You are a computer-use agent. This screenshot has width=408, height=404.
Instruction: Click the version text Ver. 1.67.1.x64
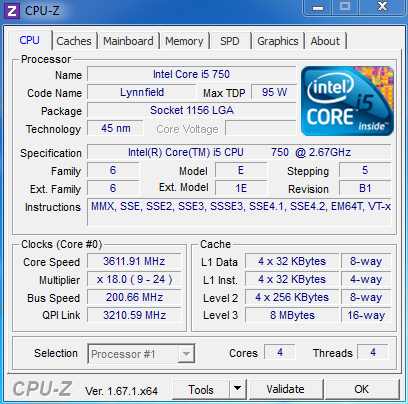tap(121, 391)
